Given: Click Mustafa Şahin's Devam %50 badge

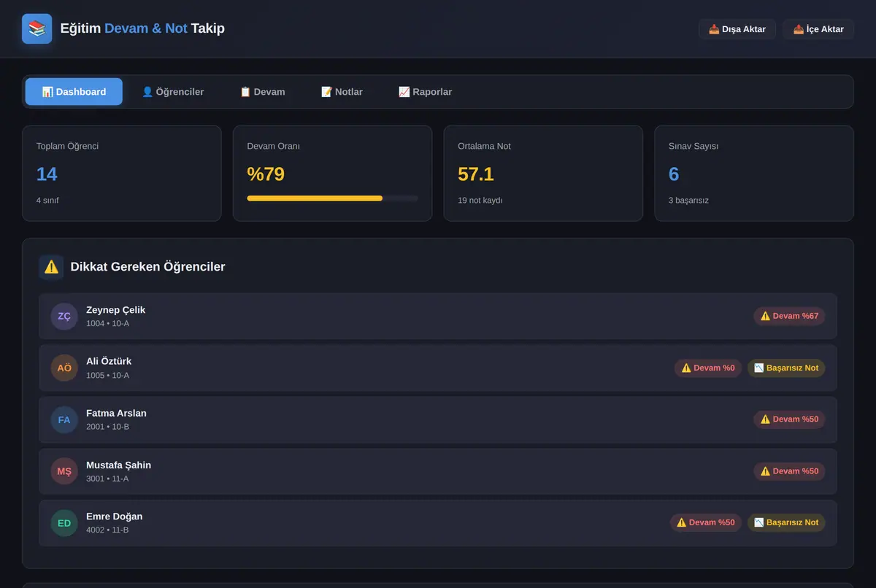Looking at the screenshot, I should click(x=789, y=471).
